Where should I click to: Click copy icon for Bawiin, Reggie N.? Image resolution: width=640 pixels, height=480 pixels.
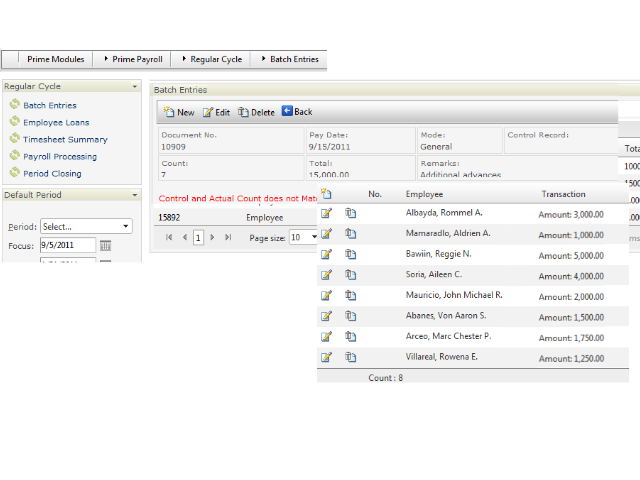(351, 254)
